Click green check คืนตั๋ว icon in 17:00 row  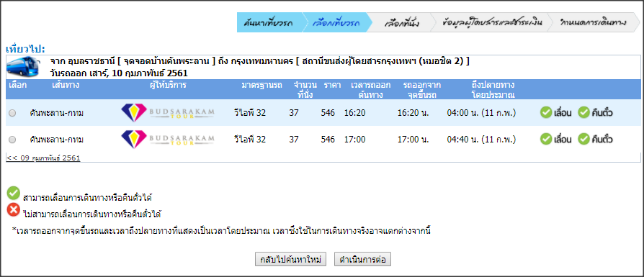(x=583, y=140)
